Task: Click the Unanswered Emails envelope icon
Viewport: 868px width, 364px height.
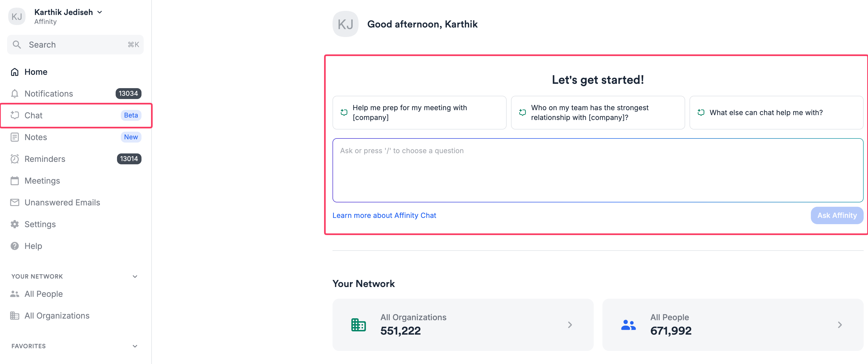Action: point(14,203)
